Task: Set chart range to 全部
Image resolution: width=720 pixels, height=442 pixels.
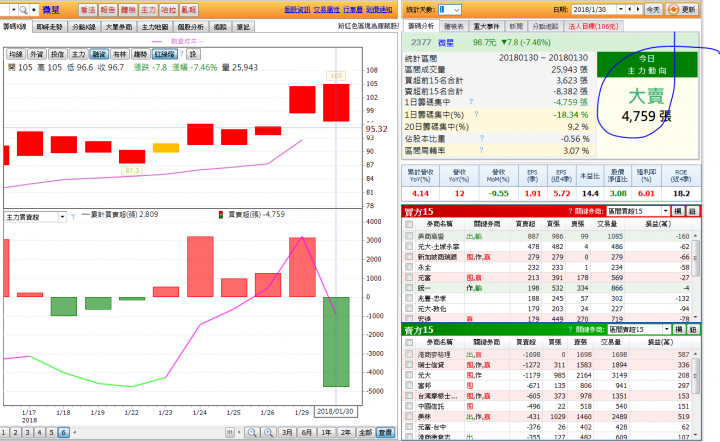Action: (x=365, y=432)
